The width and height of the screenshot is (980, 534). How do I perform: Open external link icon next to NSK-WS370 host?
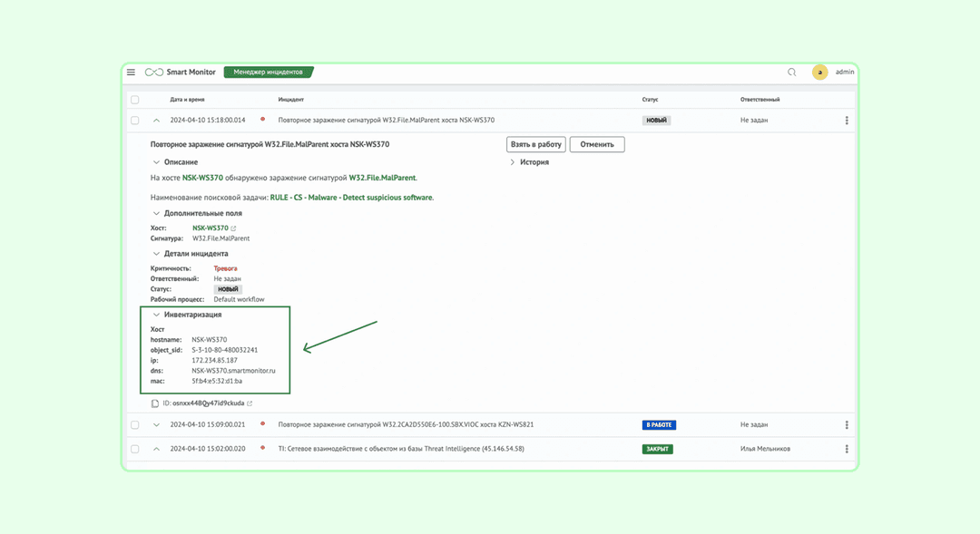234,228
